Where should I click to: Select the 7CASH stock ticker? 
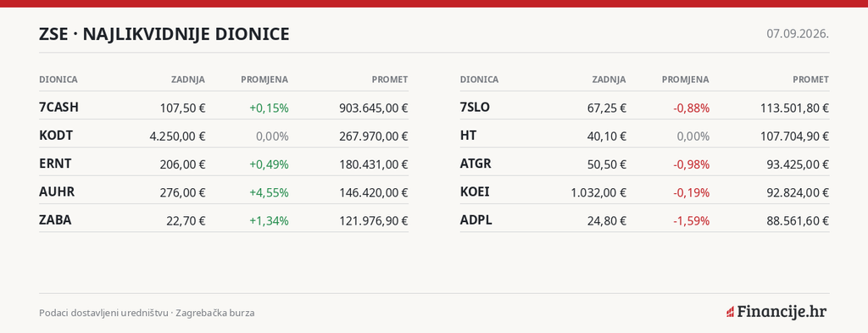click(x=58, y=108)
